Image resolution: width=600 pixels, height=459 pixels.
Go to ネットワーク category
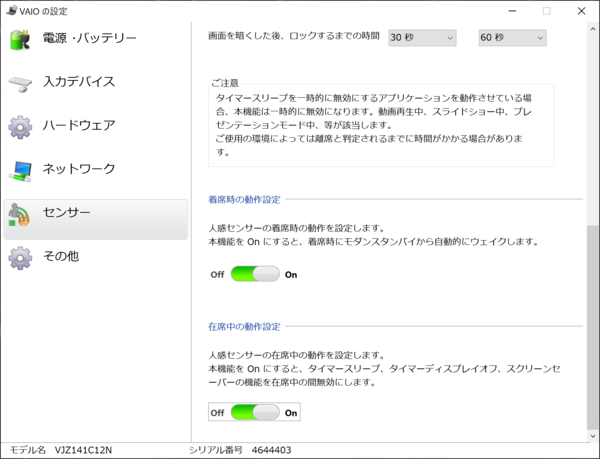point(96,169)
